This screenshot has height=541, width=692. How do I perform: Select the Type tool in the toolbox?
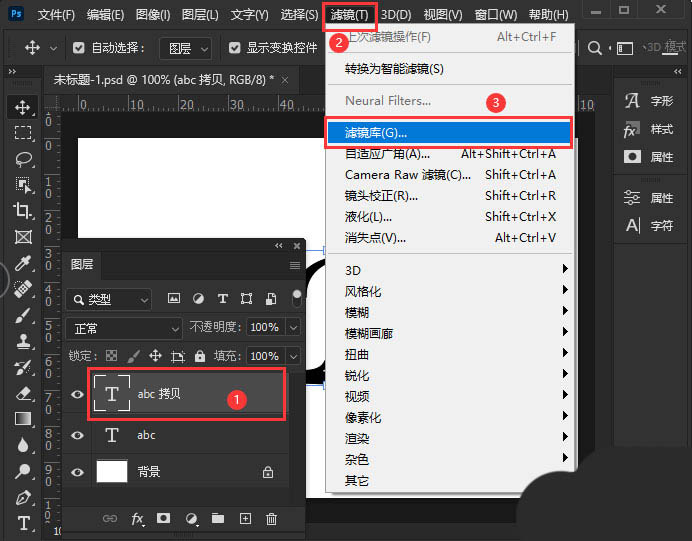point(23,523)
